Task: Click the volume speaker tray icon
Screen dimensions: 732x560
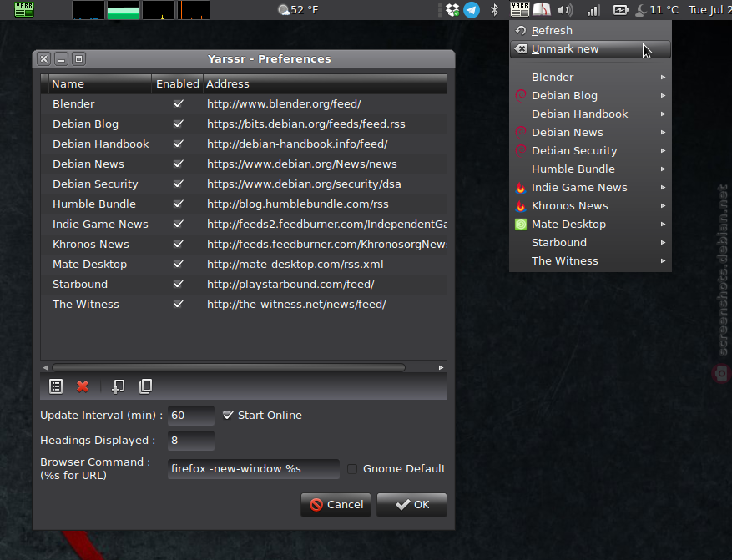Action: [x=565, y=10]
